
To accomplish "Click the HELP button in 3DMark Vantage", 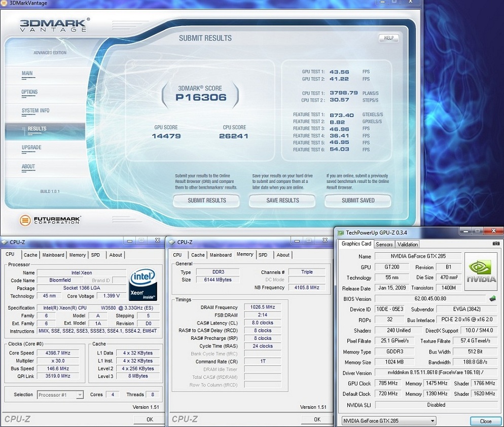I will [388, 38].
